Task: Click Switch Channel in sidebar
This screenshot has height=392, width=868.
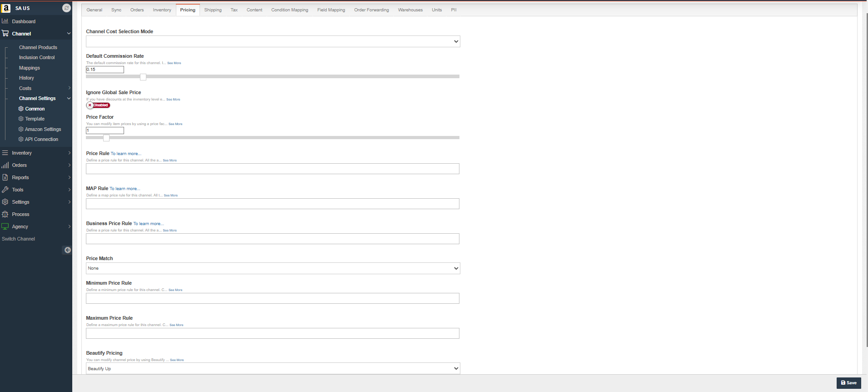Action: (x=18, y=239)
